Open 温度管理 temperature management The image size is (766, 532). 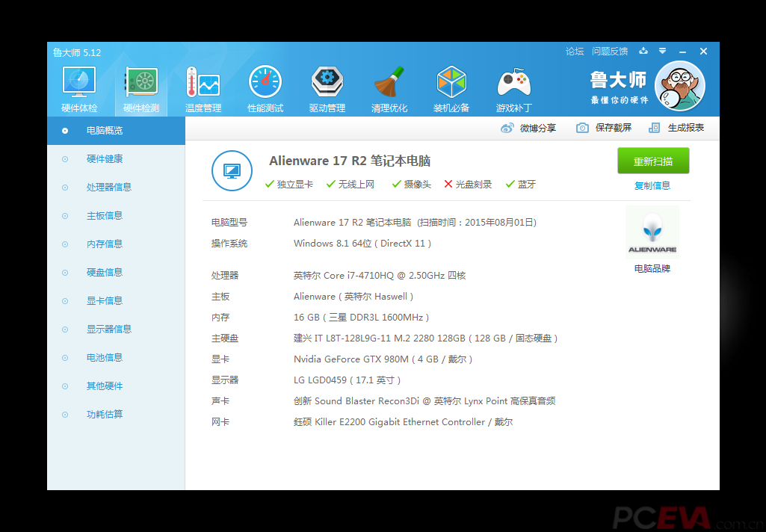pos(203,89)
